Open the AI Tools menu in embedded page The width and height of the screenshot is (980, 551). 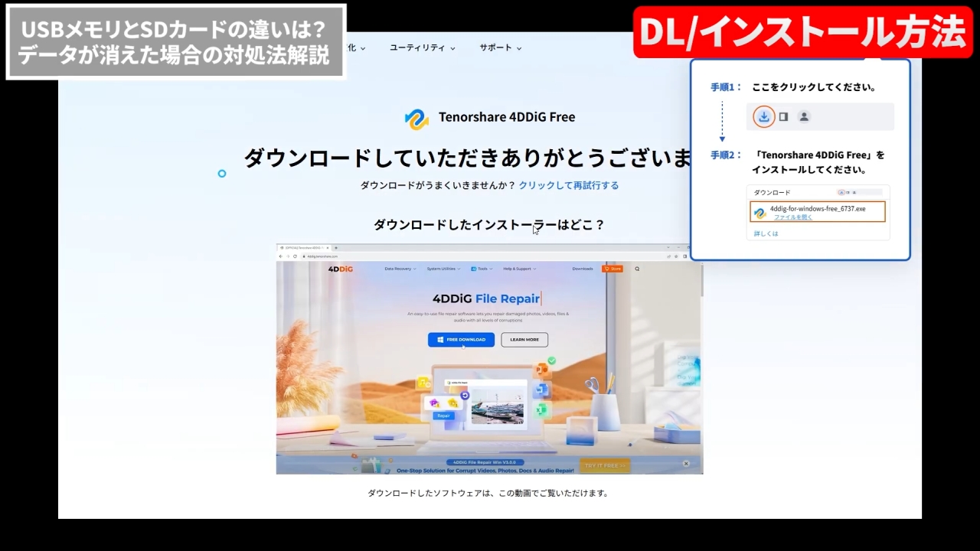482,269
